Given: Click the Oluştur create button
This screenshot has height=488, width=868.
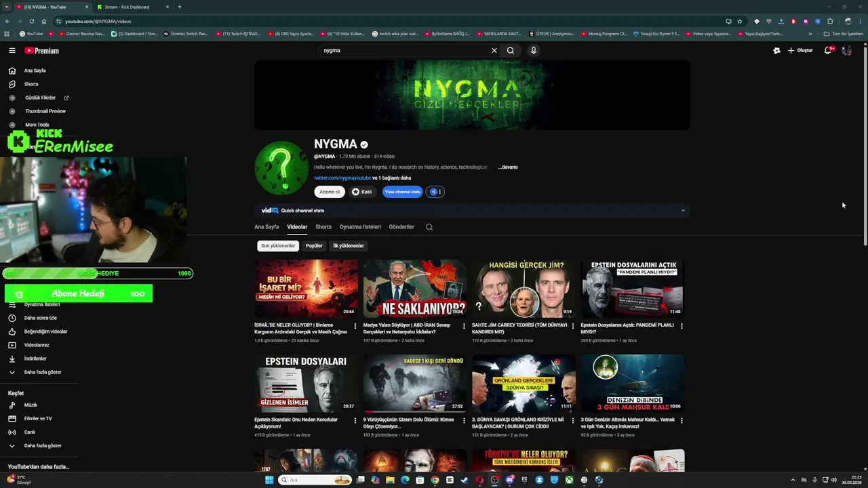Looking at the screenshot, I should coord(800,50).
